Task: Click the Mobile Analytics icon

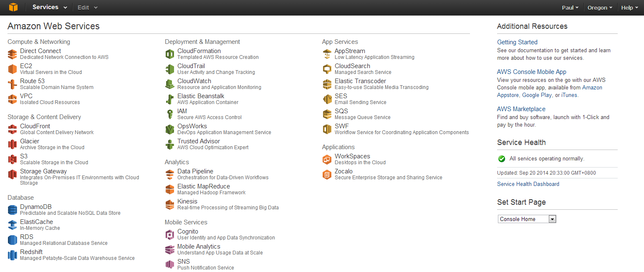Action: (170, 250)
